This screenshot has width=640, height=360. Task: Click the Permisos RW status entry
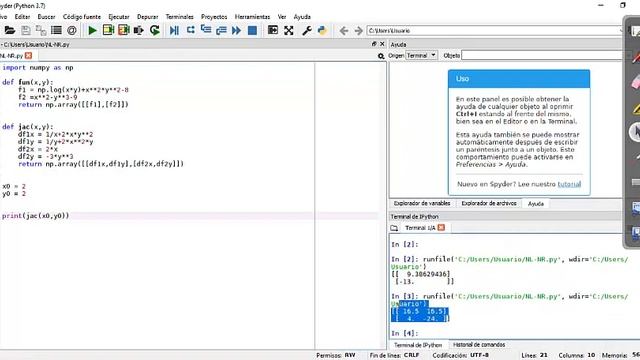pos(336,356)
